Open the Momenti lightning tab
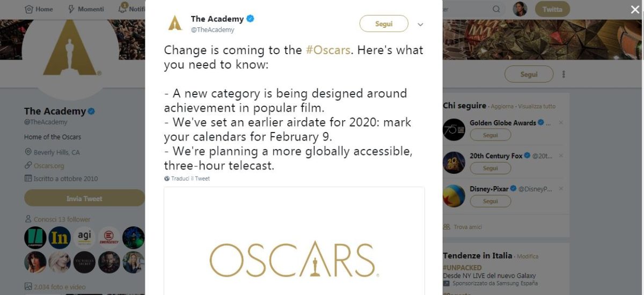This screenshot has height=295, width=644. tap(71, 9)
